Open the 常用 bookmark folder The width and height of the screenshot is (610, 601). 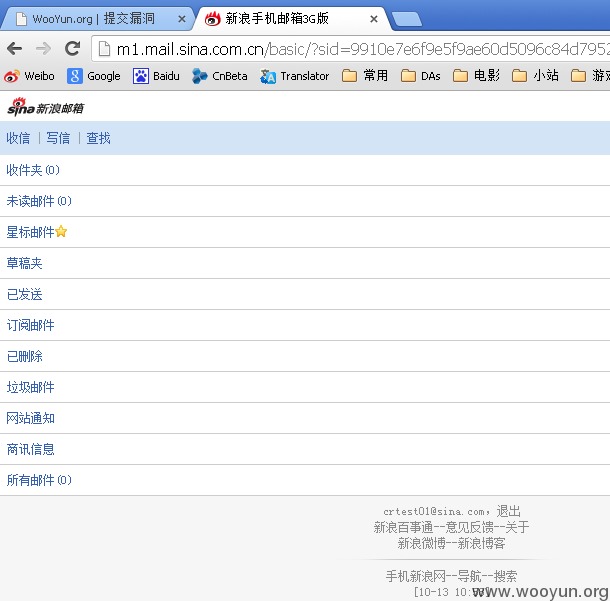pyautogui.click(x=365, y=75)
